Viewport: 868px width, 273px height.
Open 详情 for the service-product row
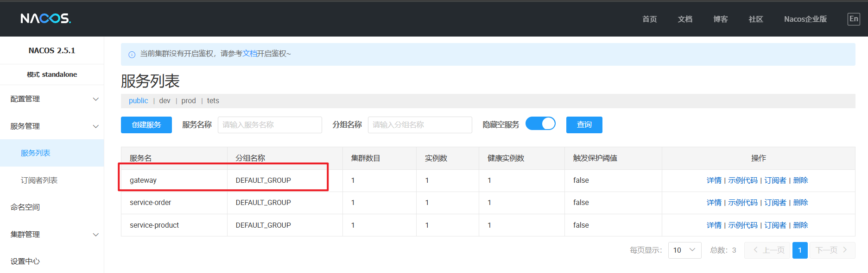point(714,225)
